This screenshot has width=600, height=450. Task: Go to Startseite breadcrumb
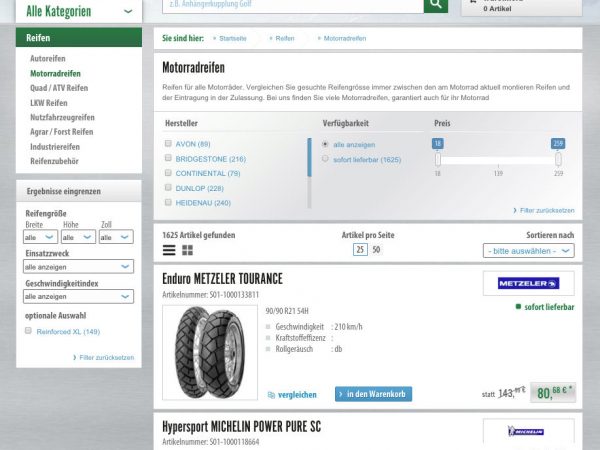(233, 38)
